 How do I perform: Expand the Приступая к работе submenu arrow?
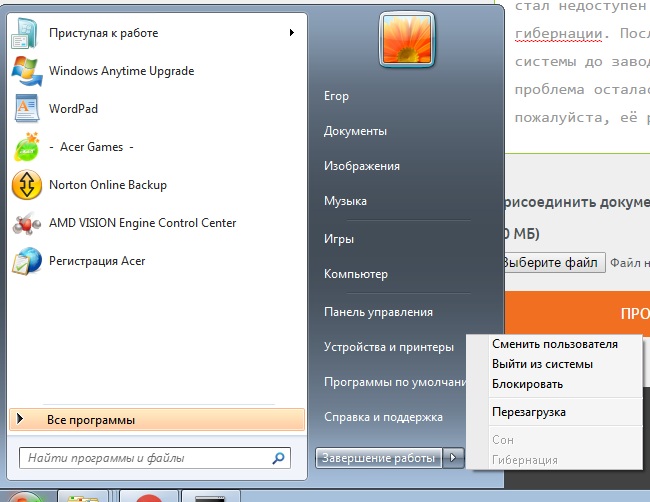292,32
